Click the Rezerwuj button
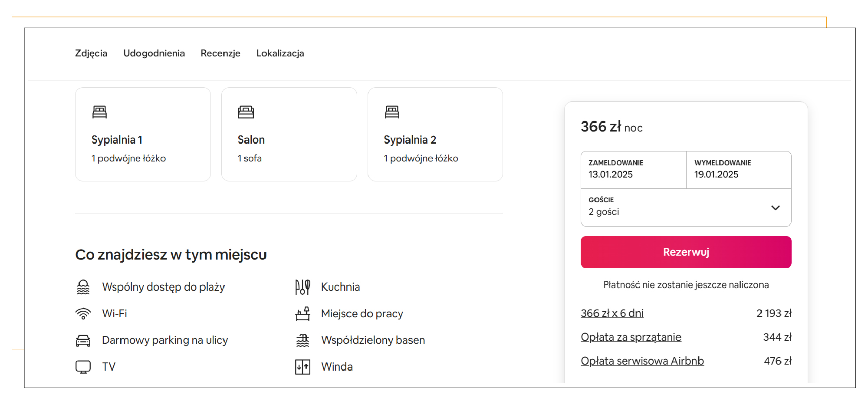This screenshot has height=408, width=868. pos(686,252)
